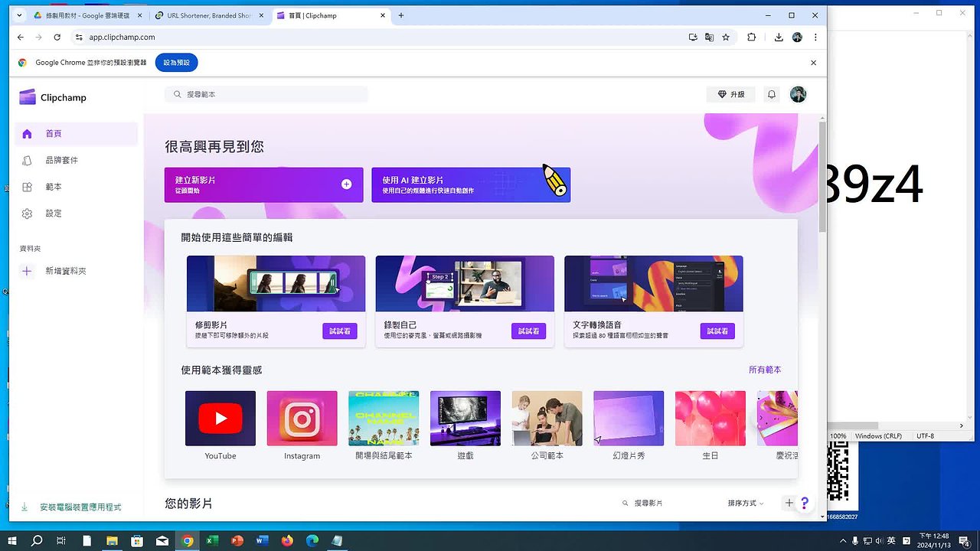Viewport: 980px width, 551px height.
Task: Open the 修剪影片 card preview image
Action: click(x=276, y=283)
